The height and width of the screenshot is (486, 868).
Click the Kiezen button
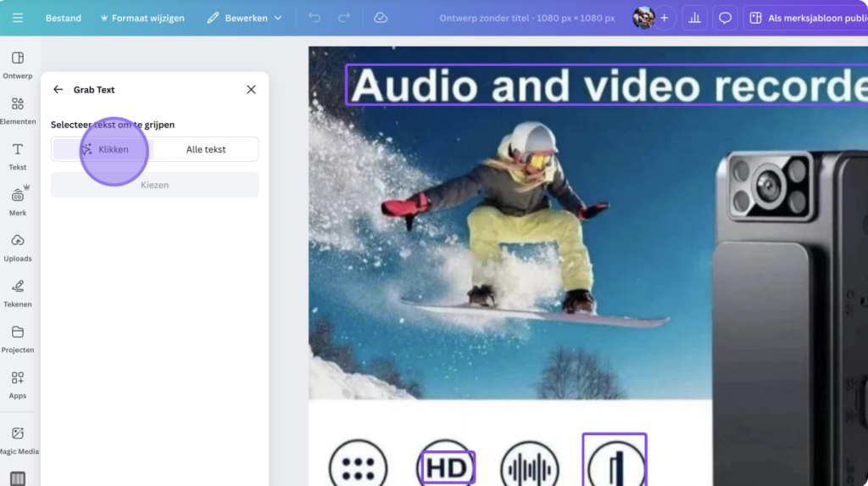click(154, 185)
